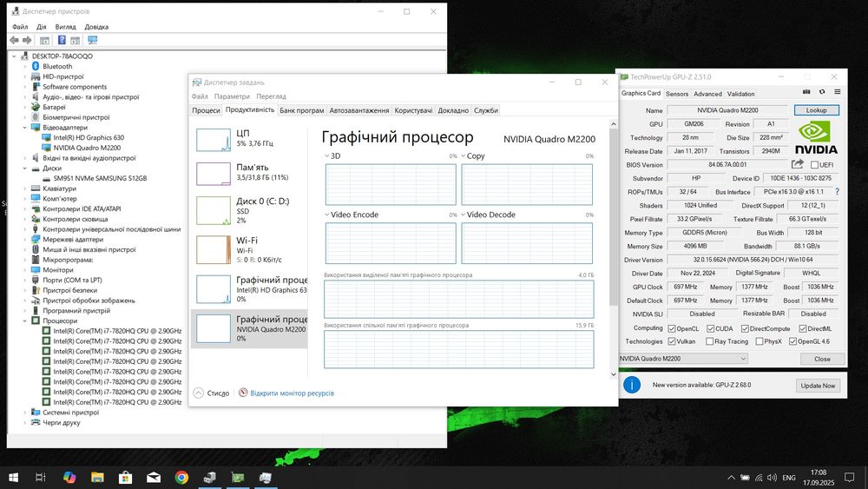Toggle the CUDA checkbox in GPU-Z

pyautogui.click(x=710, y=328)
